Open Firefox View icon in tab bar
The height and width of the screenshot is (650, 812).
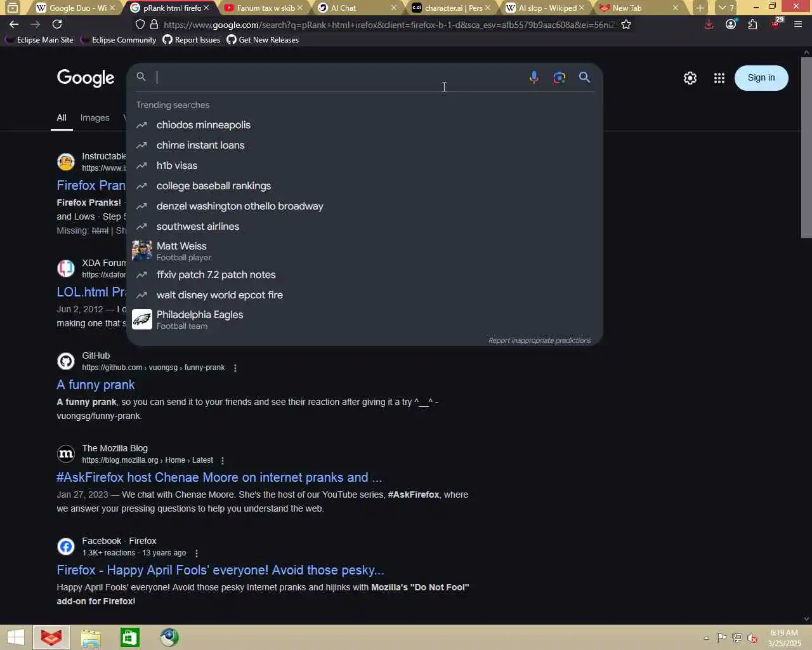(x=12, y=8)
